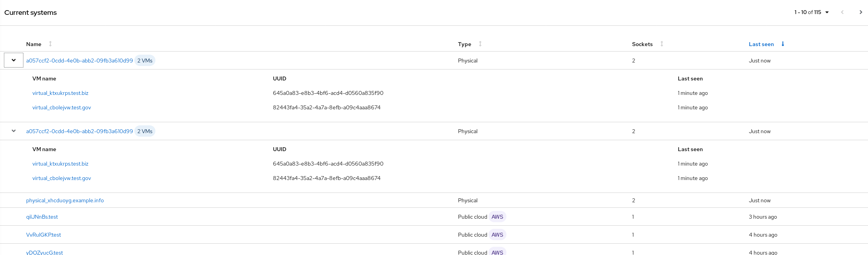
Task: Open first virtual_ktxukrps.test.biz VM link
Action: click(x=60, y=93)
